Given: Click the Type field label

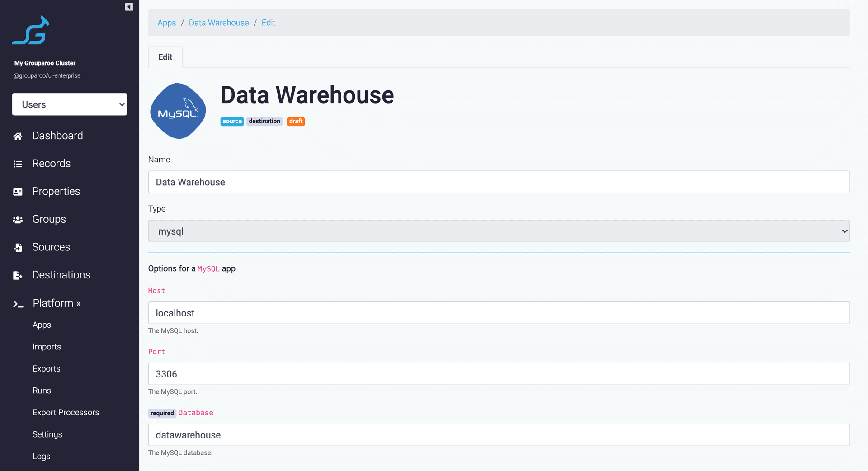Looking at the screenshot, I should pos(157,209).
